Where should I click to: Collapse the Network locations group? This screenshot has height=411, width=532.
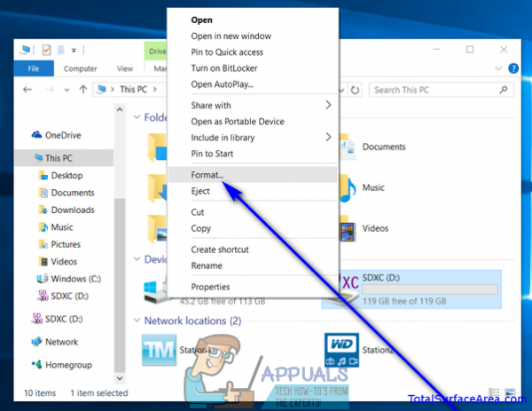click(137, 320)
